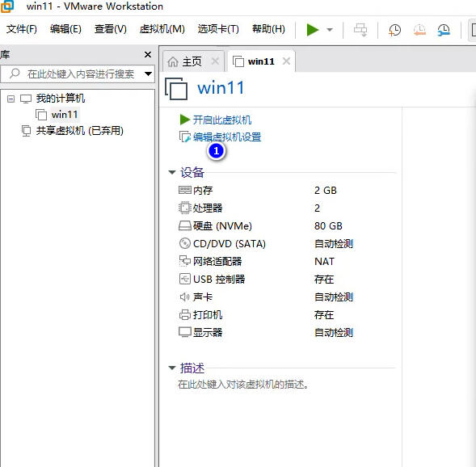Click the description field 在此处键入对该虚拟机的描述
Screen dimensions: 476x467
[243, 385]
